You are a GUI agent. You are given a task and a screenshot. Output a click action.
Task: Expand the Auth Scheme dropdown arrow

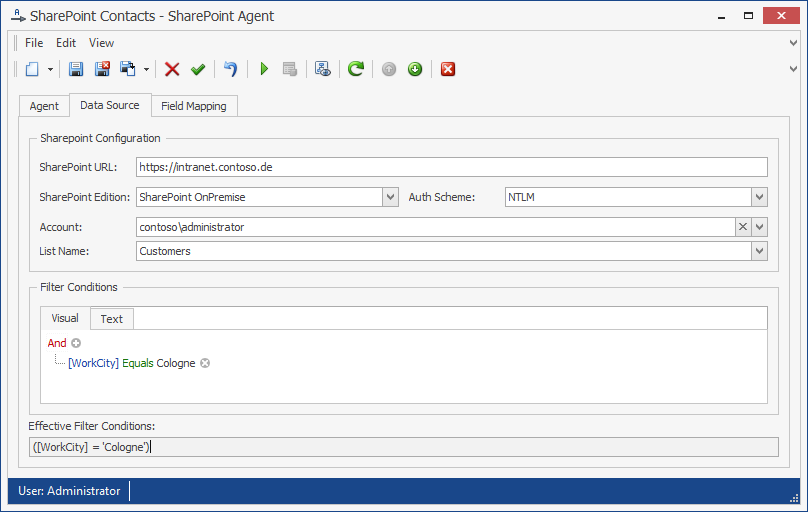[x=759, y=197]
